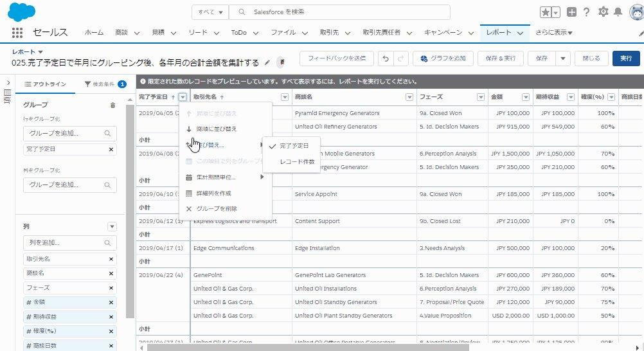Remove フェーズ column with X

pos(111,288)
